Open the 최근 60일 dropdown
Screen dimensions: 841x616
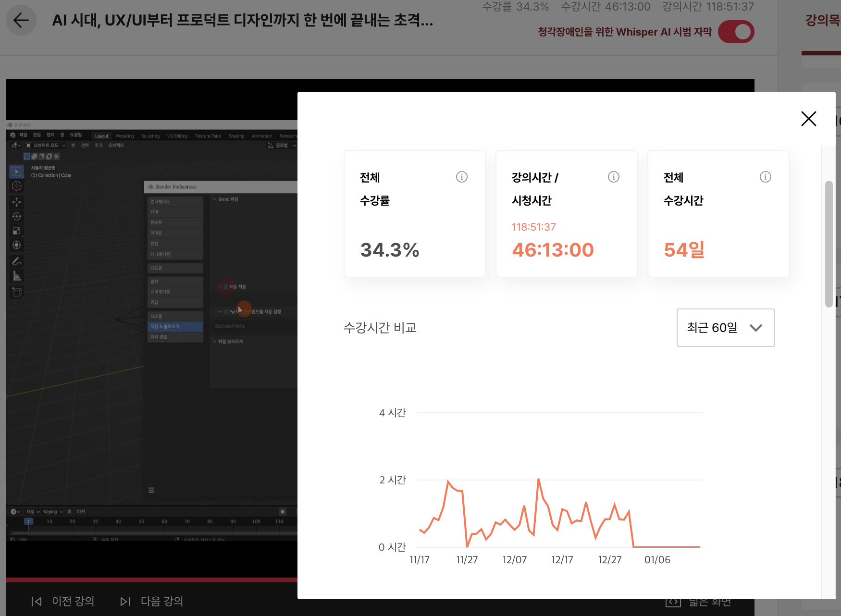pyautogui.click(x=726, y=328)
